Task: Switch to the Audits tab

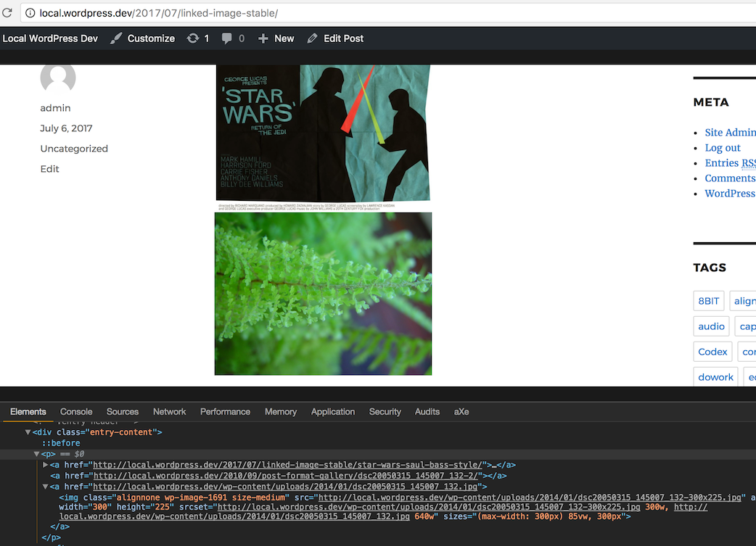Action: pos(427,412)
